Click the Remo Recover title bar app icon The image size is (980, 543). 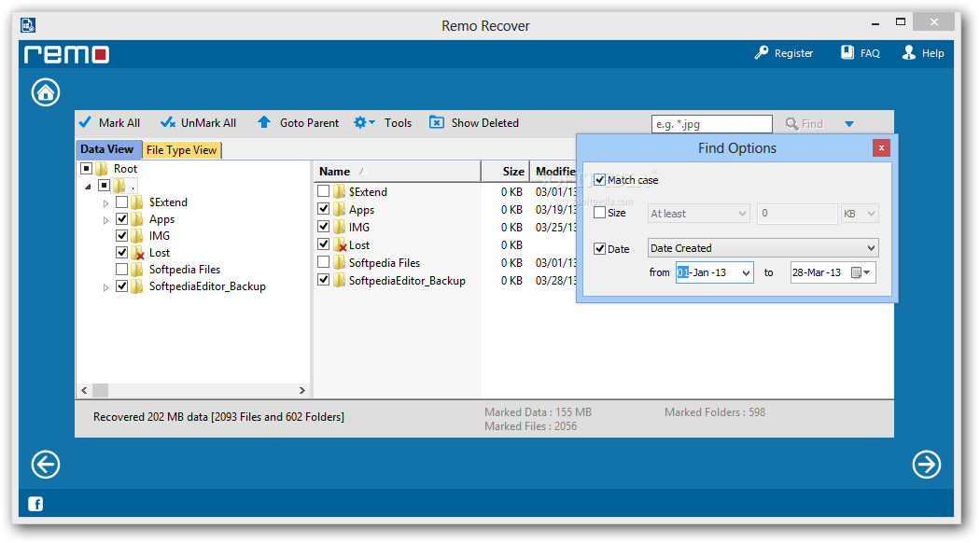point(28,25)
